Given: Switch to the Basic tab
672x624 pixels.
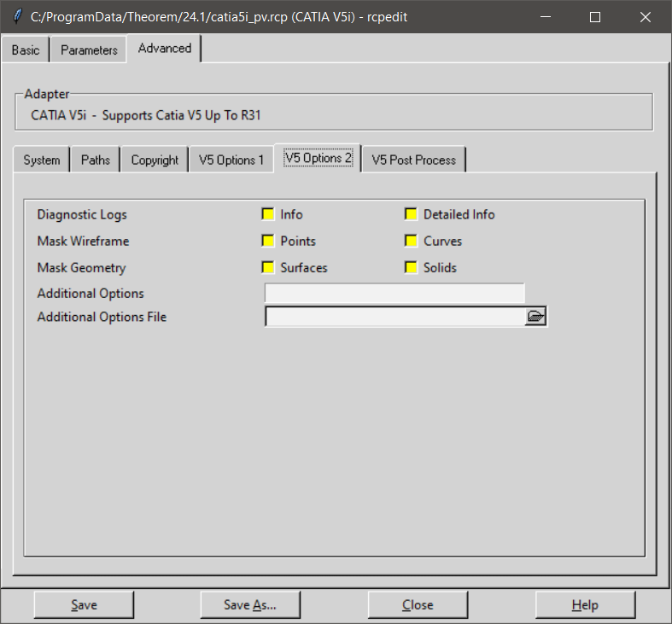Looking at the screenshot, I should click(26, 50).
